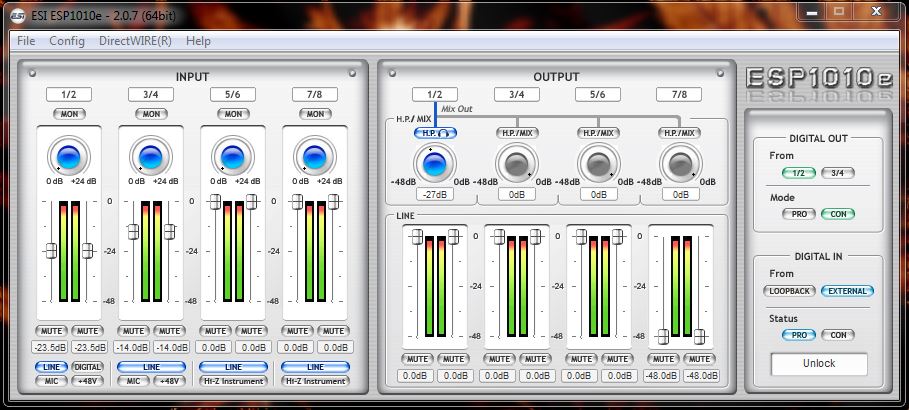Select LINE source for input 3/4
The image size is (909, 410).
151,367
